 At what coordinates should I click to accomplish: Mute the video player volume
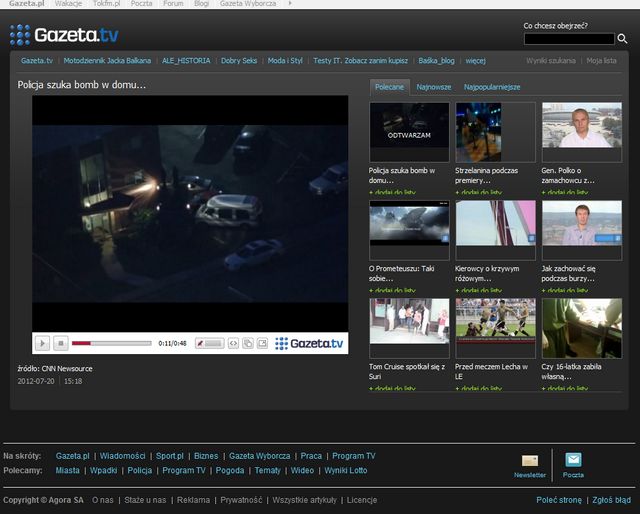[200, 343]
